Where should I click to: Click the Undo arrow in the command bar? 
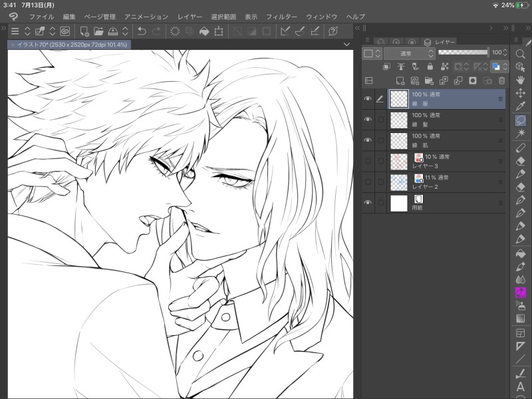(142, 31)
